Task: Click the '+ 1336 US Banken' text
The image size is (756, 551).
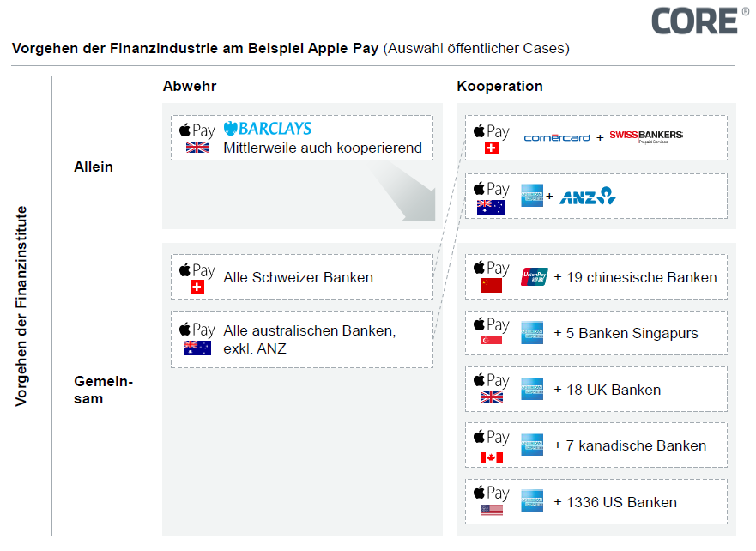Action: click(x=615, y=502)
